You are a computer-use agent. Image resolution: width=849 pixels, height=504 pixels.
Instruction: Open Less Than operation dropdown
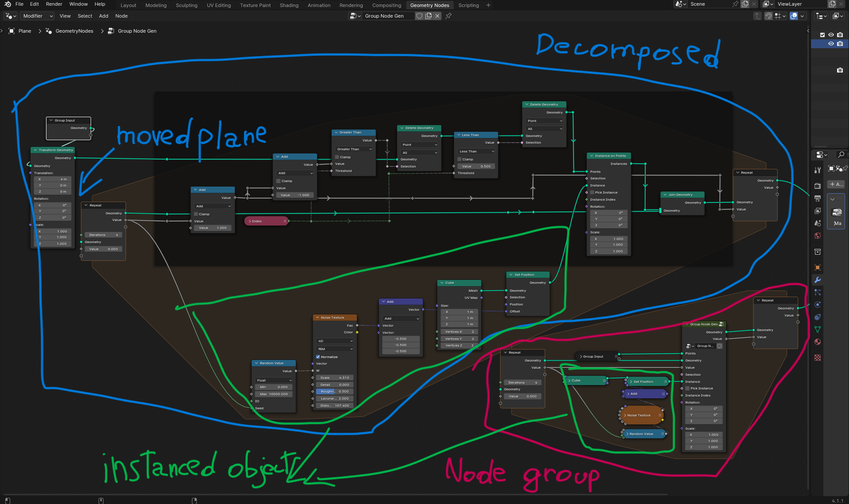pos(476,151)
